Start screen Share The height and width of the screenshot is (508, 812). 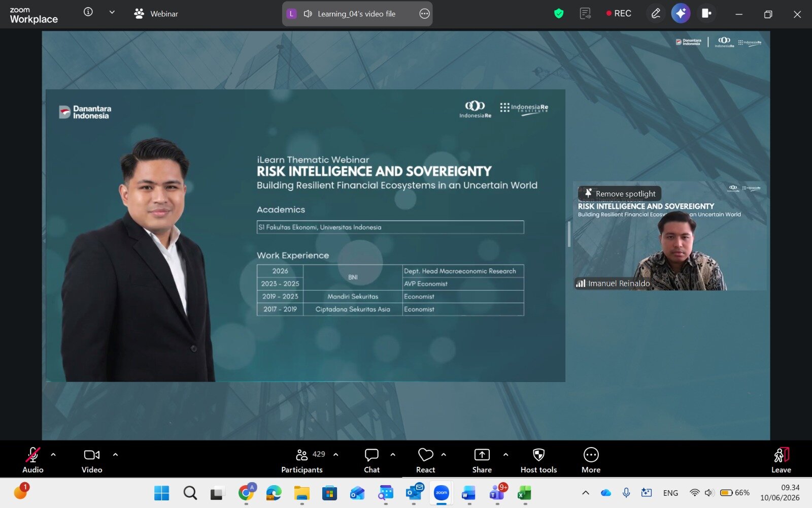pyautogui.click(x=482, y=460)
